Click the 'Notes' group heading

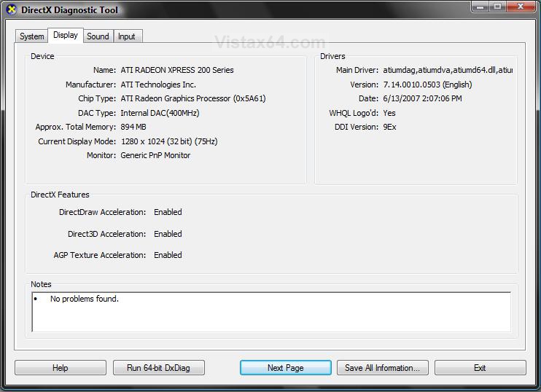pyautogui.click(x=41, y=284)
